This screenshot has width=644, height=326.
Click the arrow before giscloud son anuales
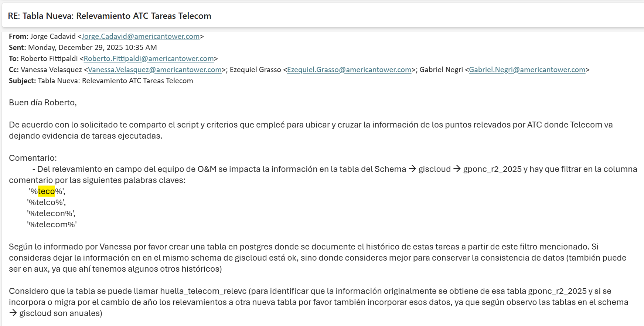13,313
